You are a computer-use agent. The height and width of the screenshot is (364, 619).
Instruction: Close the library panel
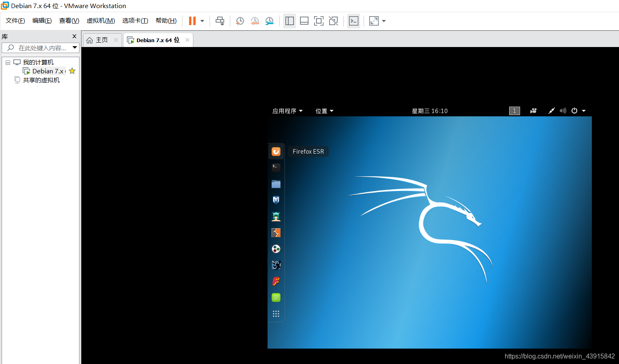74,36
